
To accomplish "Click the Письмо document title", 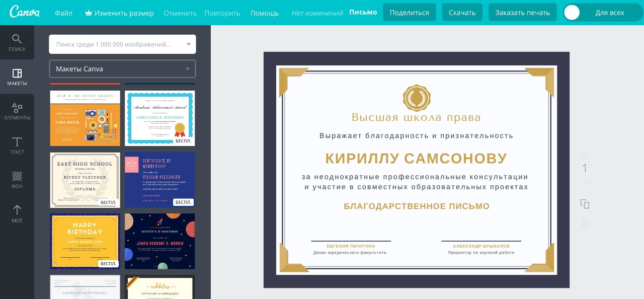I will pos(363,12).
